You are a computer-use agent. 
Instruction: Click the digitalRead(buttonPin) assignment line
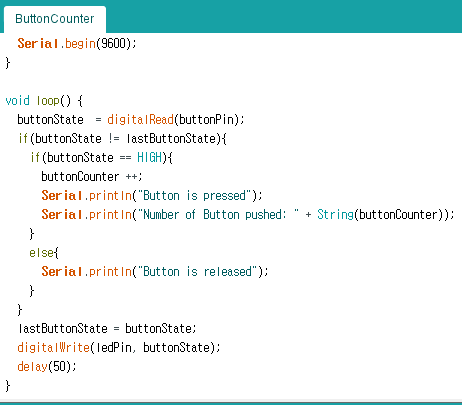131,119
